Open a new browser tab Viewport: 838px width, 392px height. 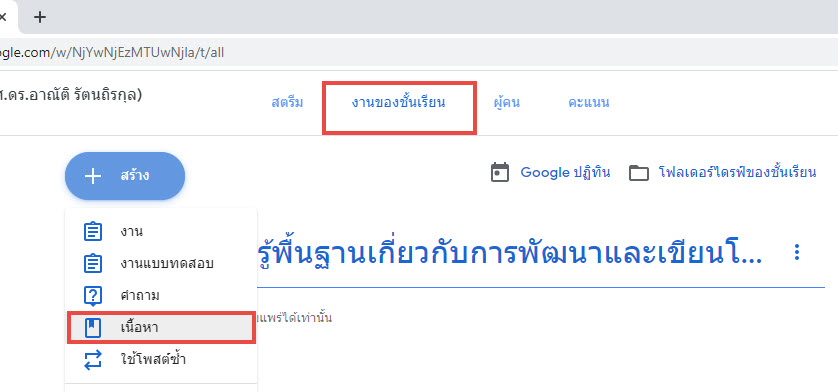click(40, 17)
